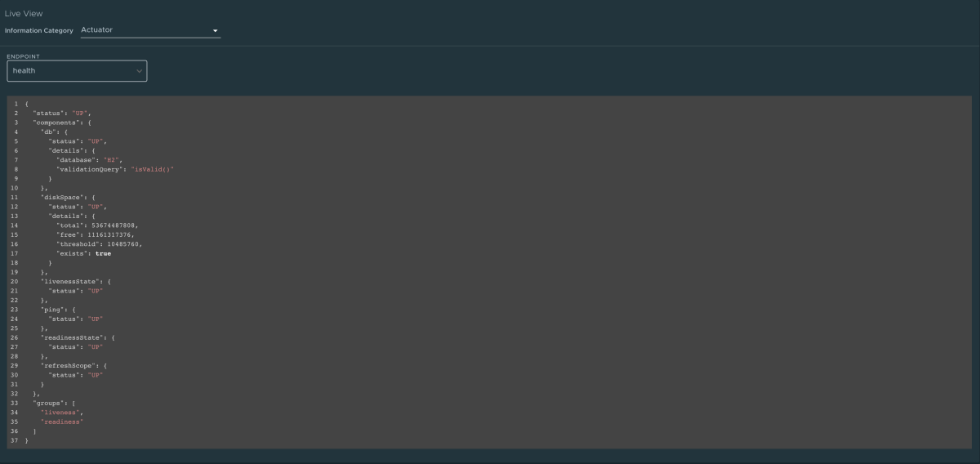Viewport: 980px width, 464px height.
Task: Click the Live View heading
Action: [24, 14]
